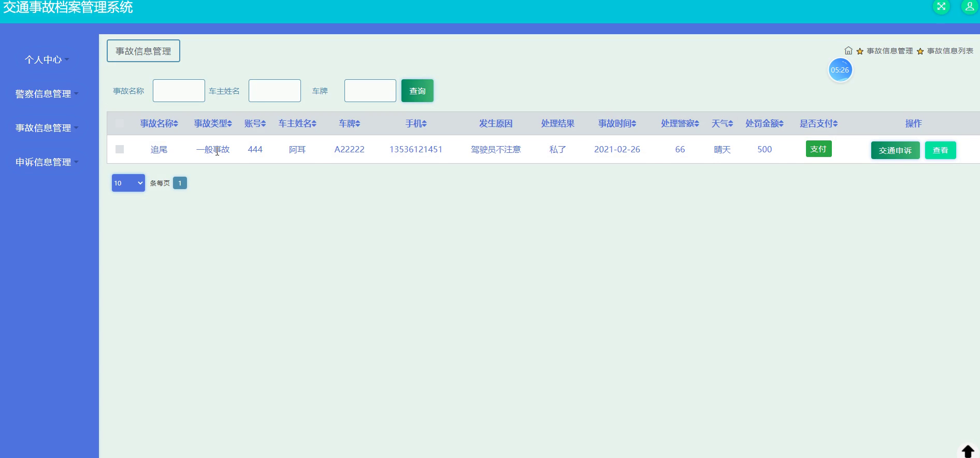Sort by 处罚金额 column

(765, 123)
